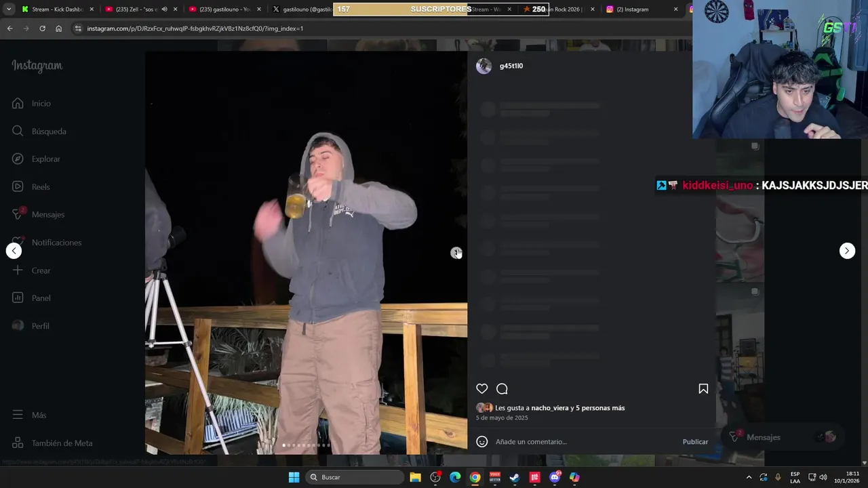
Task: View 5 personas más likes list
Action: pyautogui.click(x=600, y=408)
